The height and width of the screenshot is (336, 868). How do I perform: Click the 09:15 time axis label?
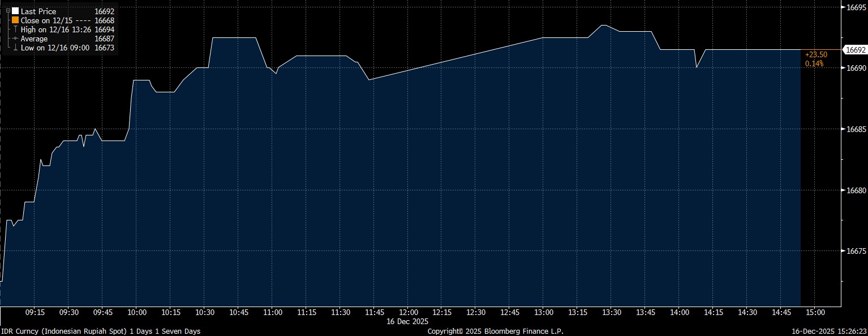coord(35,312)
